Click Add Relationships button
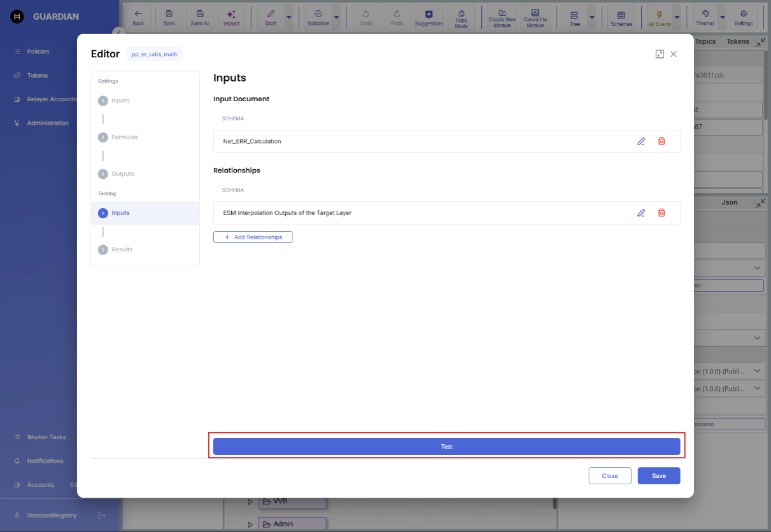The image size is (771, 532). coord(253,237)
